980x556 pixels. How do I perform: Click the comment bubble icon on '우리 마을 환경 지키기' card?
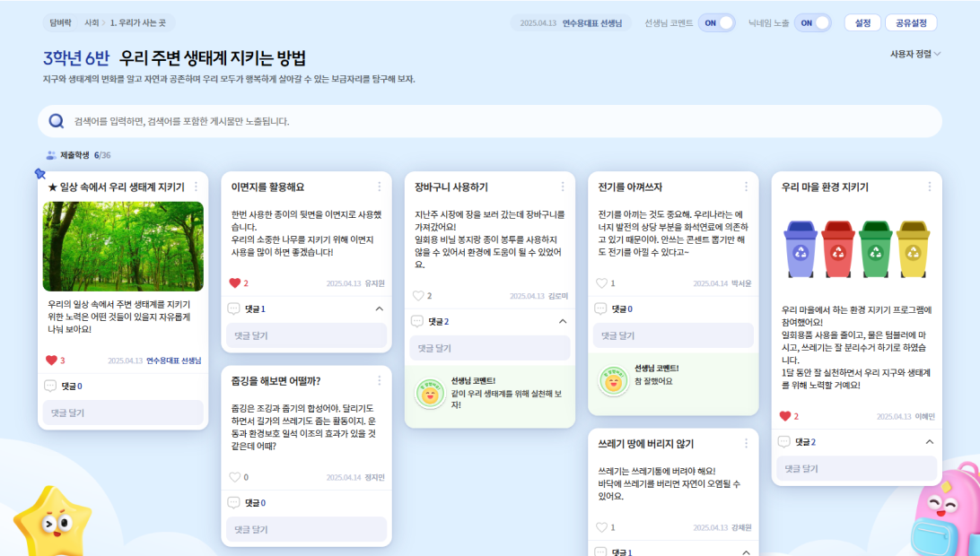[x=783, y=442]
